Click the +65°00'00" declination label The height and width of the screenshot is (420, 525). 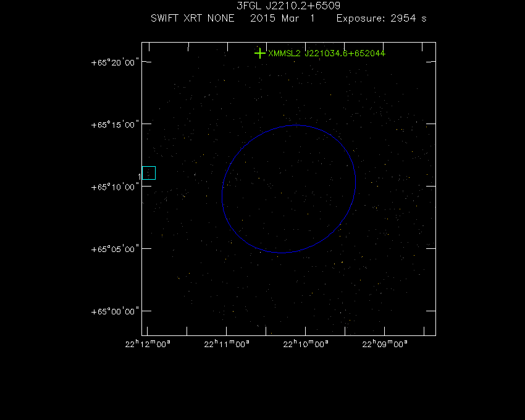point(115,312)
